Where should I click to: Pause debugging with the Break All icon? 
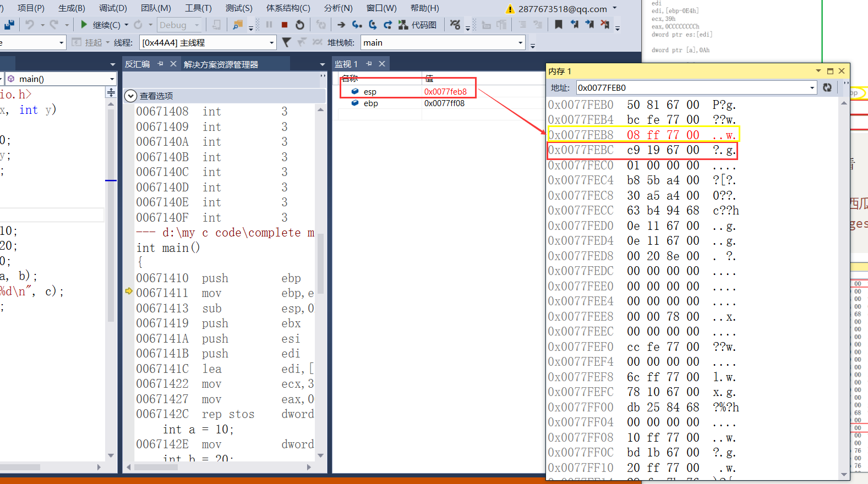tap(269, 25)
